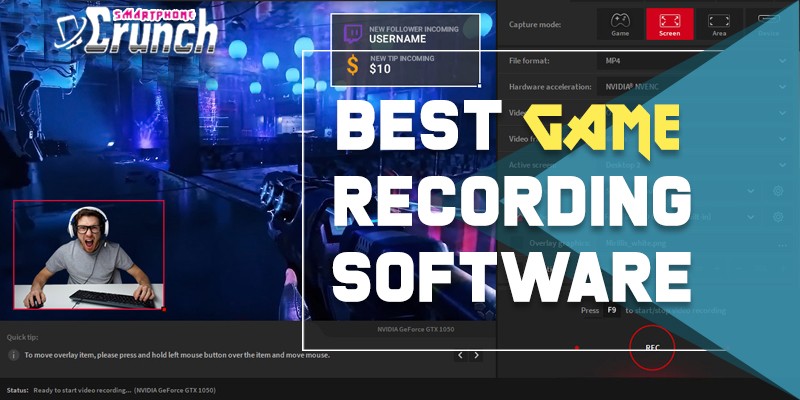
Task: Select the 'NEW TIP INCOMING $10' overlay text
Action: (x=402, y=64)
